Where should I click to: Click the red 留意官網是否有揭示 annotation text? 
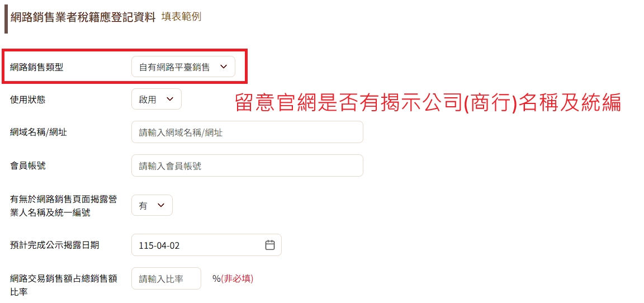click(x=428, y=103)
